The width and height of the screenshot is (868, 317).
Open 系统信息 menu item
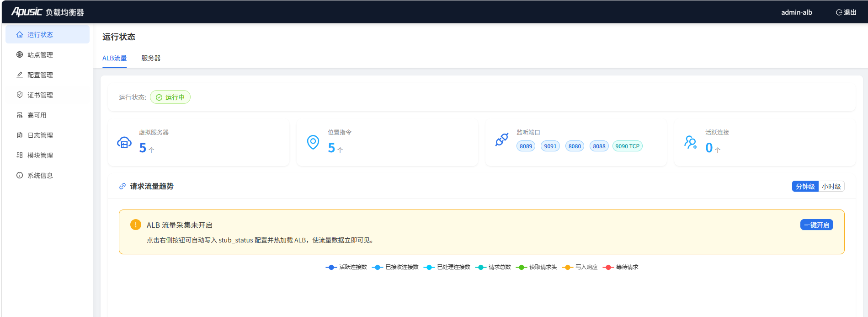48,176
